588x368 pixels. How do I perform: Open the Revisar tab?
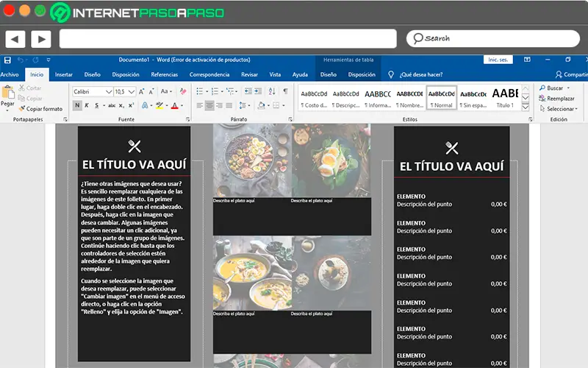pos(249,74)
